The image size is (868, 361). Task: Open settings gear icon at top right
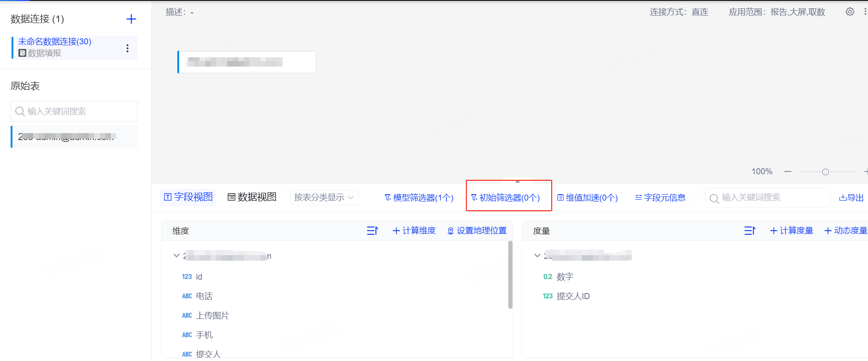tap(850, 12)
